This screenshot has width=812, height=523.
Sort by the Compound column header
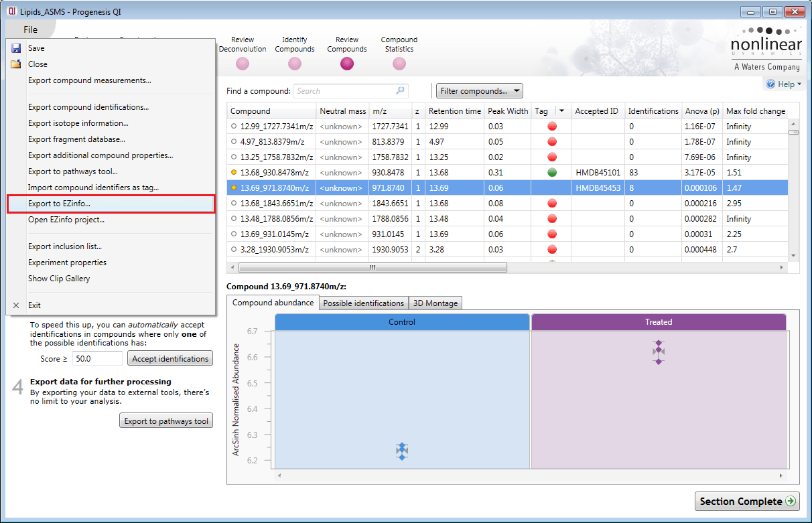tap(272, 111)
